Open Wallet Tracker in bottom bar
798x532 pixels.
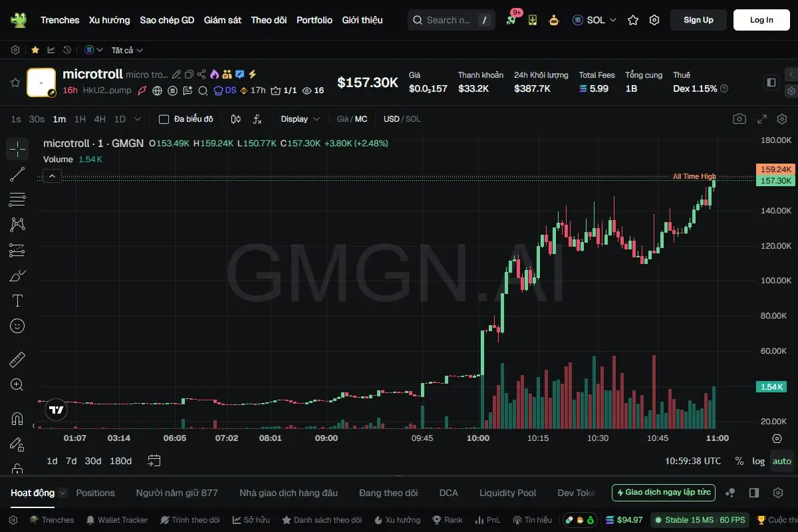click(x=117, y=520)
